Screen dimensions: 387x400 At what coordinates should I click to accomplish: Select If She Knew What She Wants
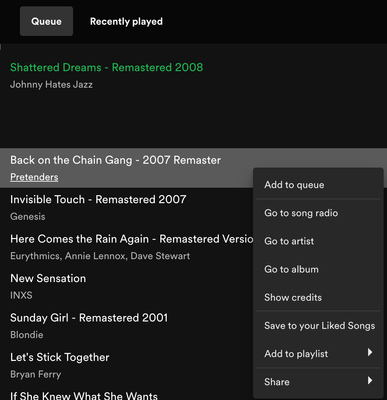click(x=84, y=396)
